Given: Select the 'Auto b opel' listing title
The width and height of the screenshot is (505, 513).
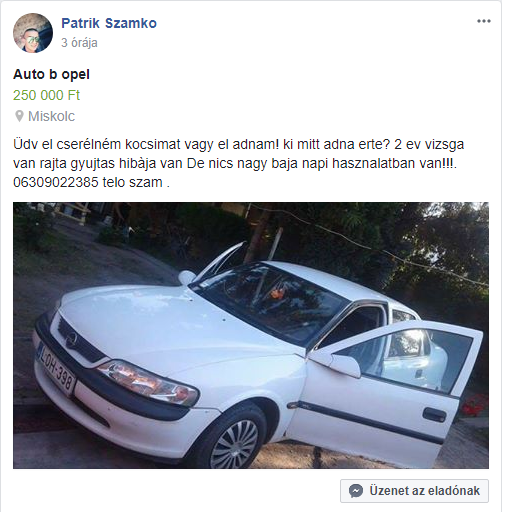Looking at the screenshot, I should (x=51, y=74).
